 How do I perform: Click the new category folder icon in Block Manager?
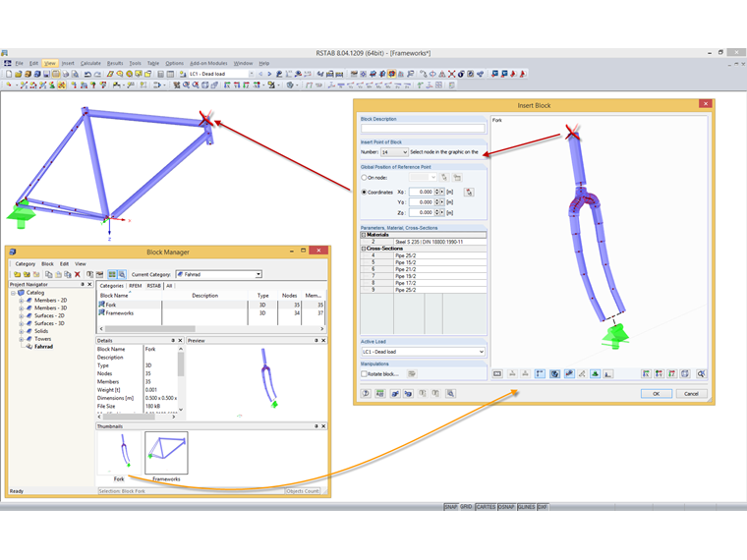click(17, 274)
